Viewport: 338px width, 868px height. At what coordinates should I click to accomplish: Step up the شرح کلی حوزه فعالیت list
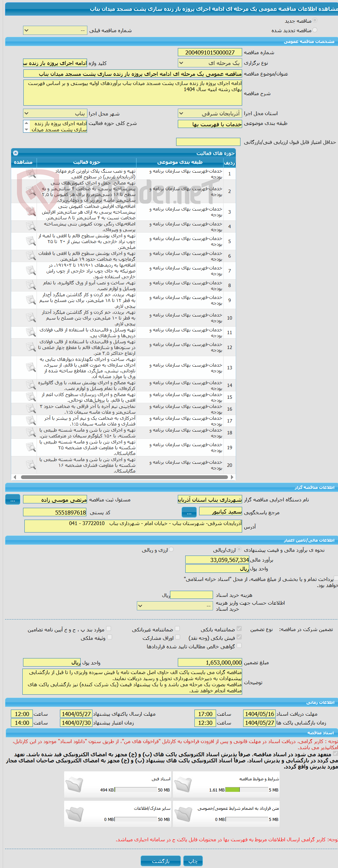click(26, 123)
